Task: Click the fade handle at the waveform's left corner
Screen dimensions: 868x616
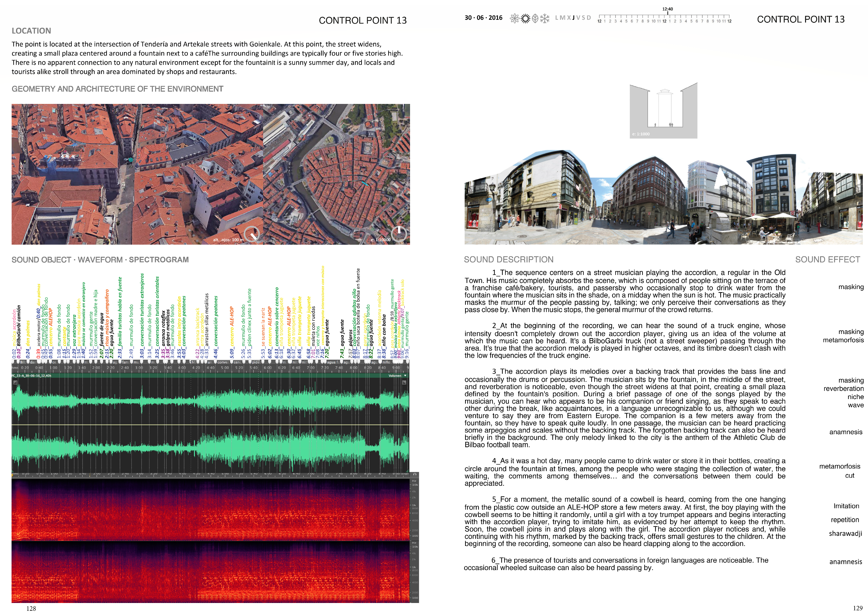Action: click(x=15, y=382)
